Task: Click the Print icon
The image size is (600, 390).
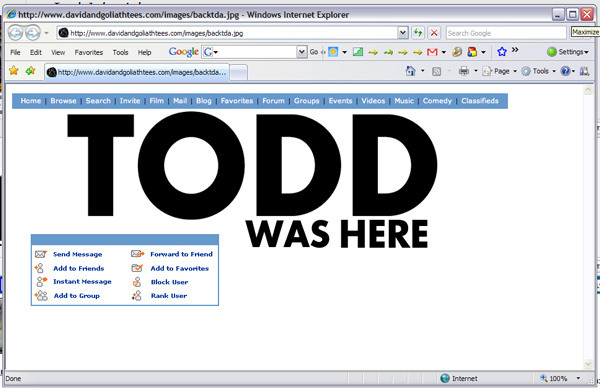Action: click(x=464, y=71)
